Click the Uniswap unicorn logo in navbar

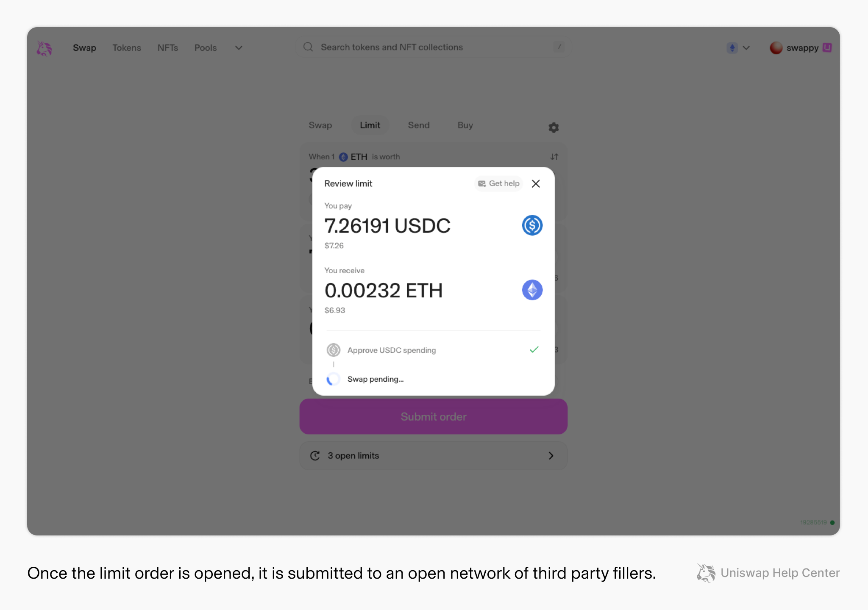pyautogui.click(x=44, y=48)
